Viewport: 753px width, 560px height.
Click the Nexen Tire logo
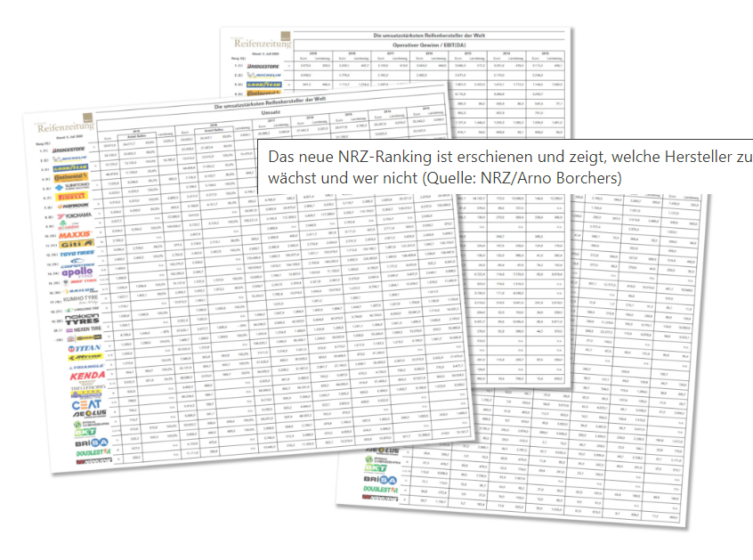coord(84,329)
